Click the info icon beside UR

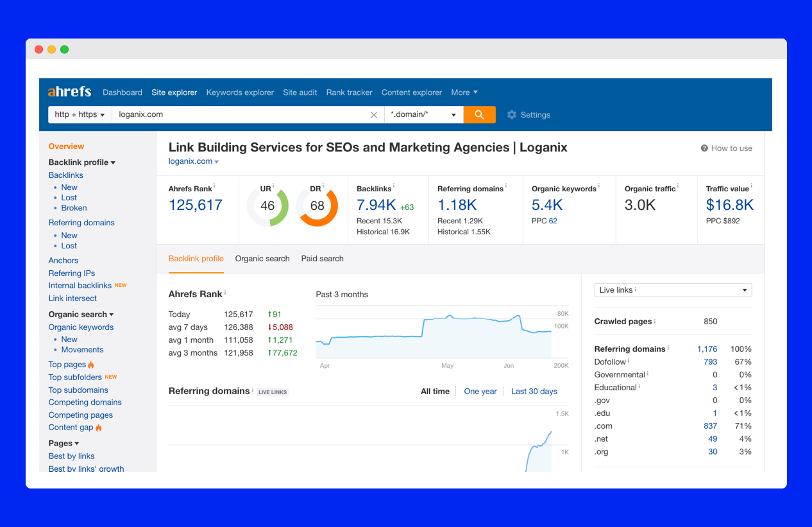[x=274, y=186]
